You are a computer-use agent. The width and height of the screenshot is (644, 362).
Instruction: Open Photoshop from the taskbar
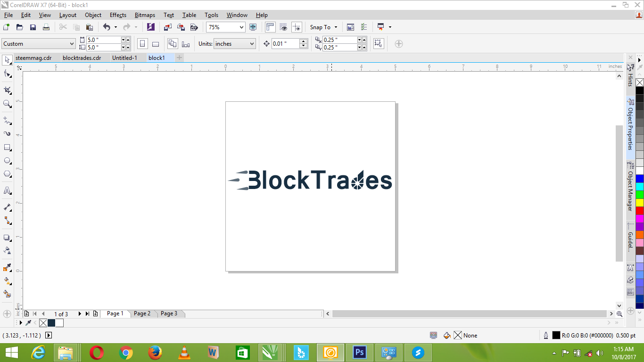(360, 352)
